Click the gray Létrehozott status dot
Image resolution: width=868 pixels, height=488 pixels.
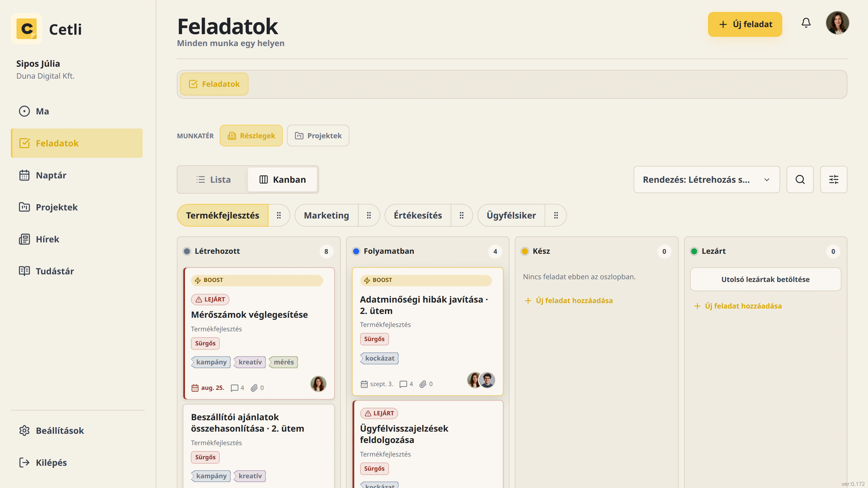coord(187,251)
